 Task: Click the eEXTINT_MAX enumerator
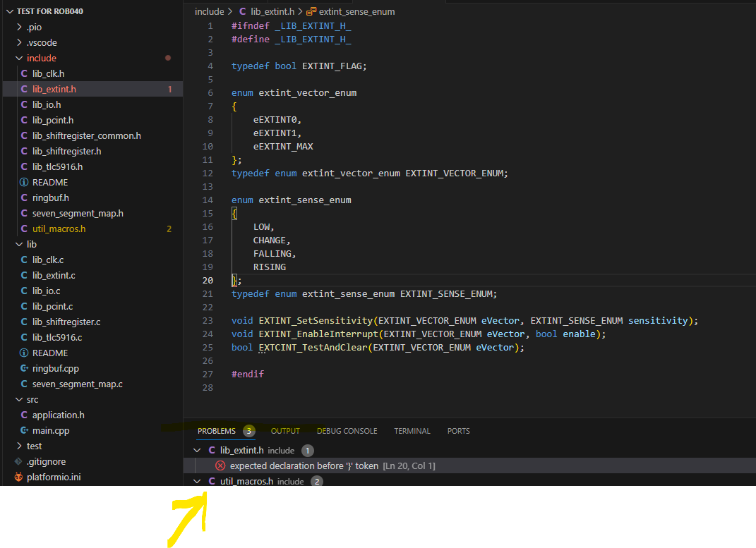click(x=283, y=147)
